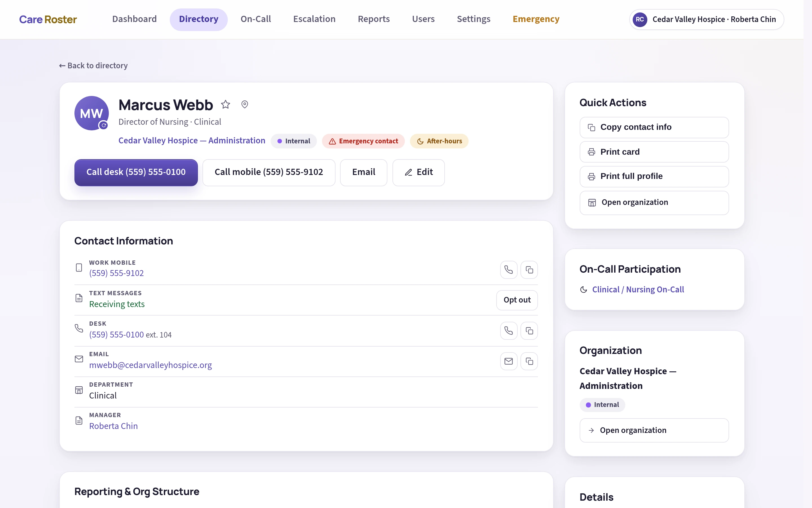The height and width of the screenshot is (508, 812).
Task: Print the contact card
Action: (x=654, y=152)
